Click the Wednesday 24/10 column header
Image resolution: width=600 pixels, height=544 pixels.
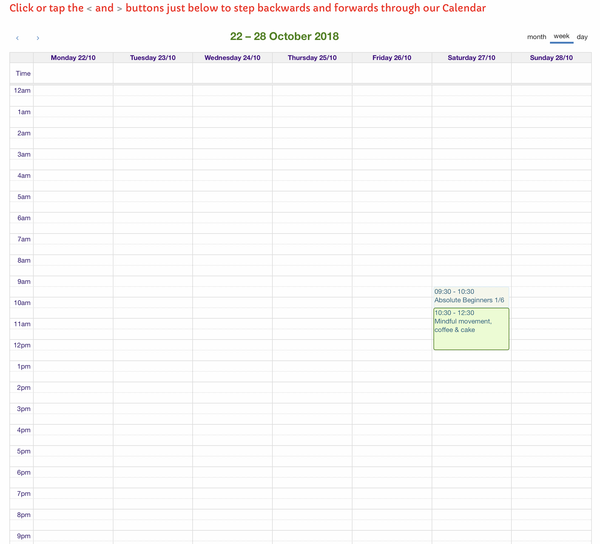(232, 58)
